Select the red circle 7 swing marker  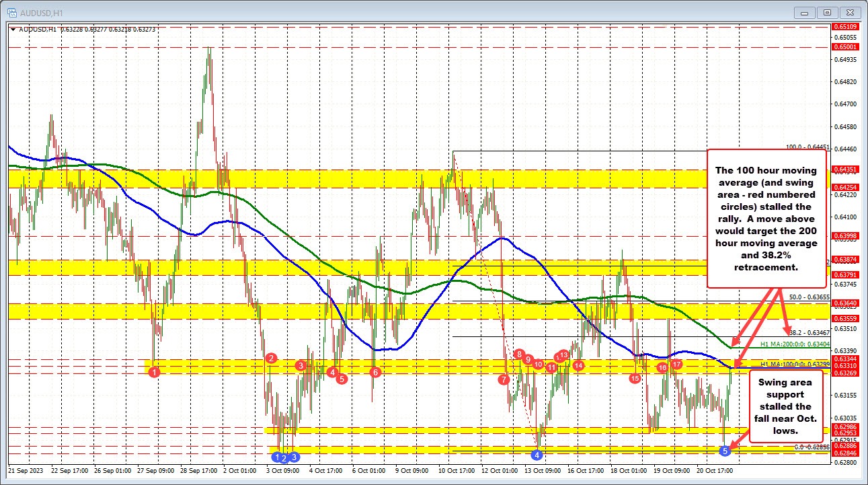coord(503,379)
